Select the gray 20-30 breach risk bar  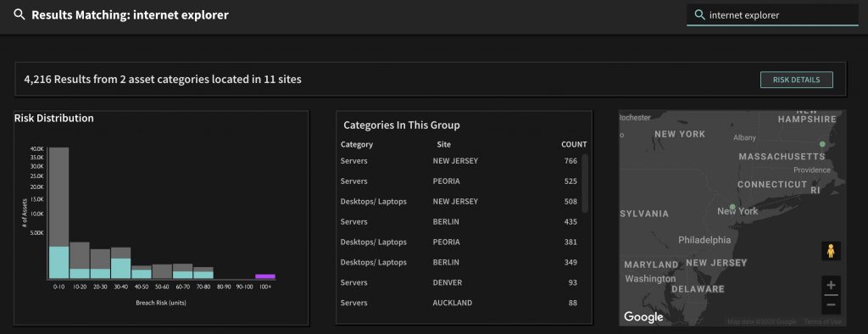click(x=100, y=259)
